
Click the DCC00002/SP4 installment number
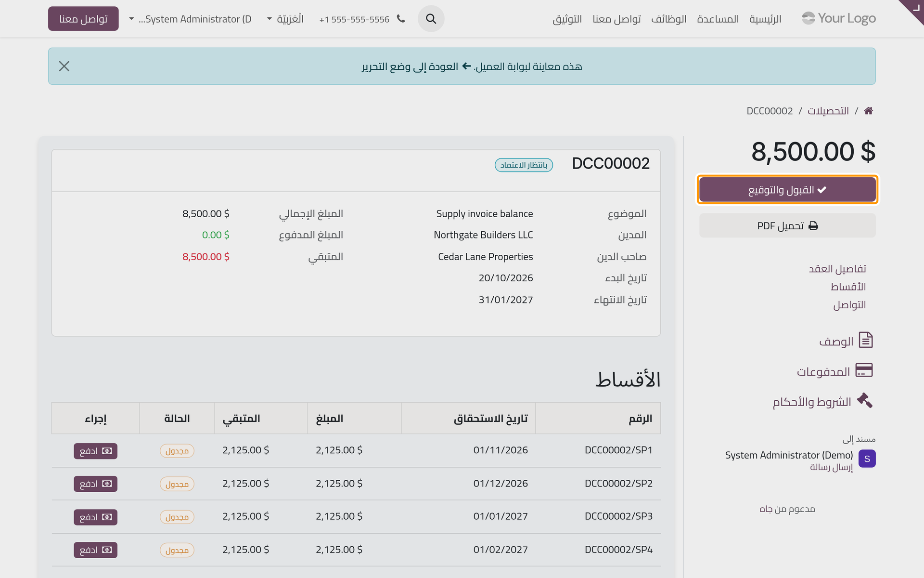click(618, 549)
